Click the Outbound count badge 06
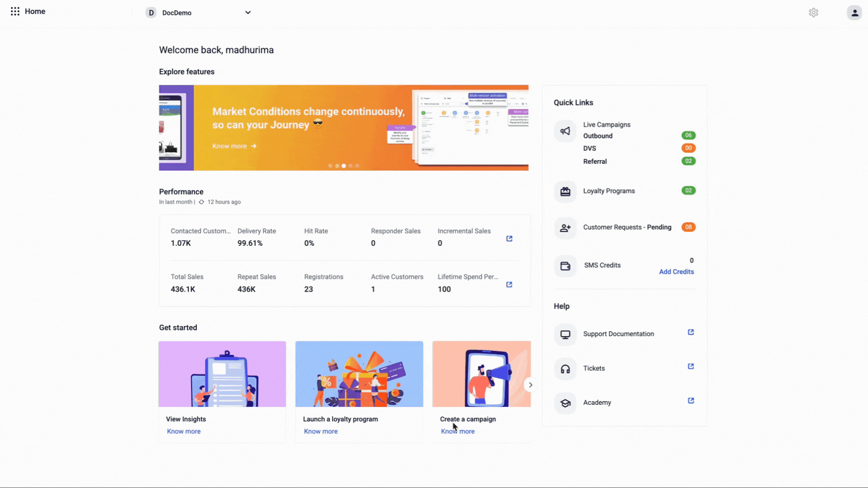This screenshot has width=868, height=488. 689,135
